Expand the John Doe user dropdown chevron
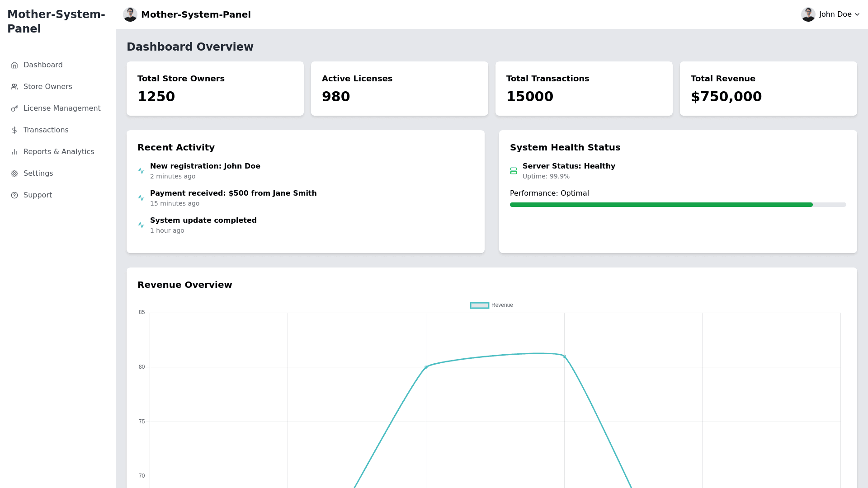The height and width of the screenshot is (488, 868). (857, 14)
